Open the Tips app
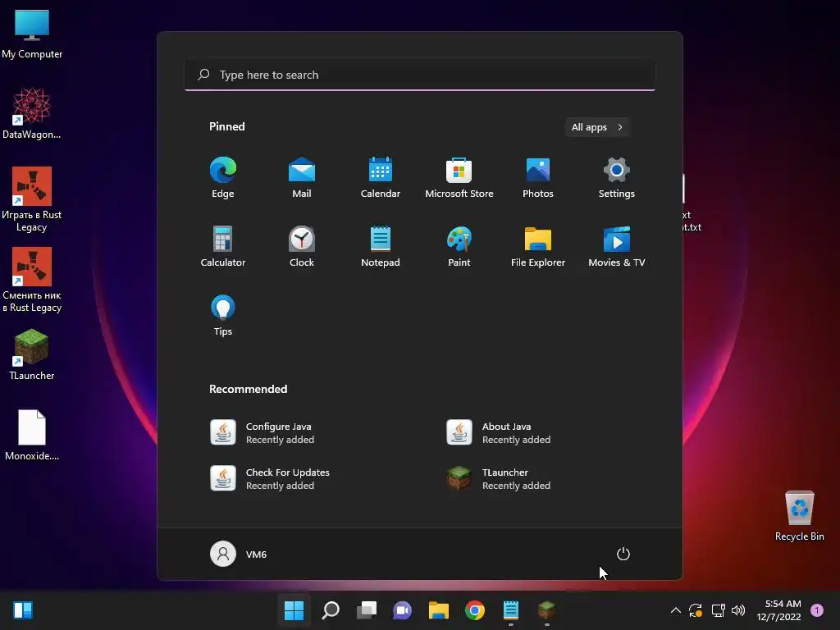Image resolution: width=840 pixels, height=630 pixels. [x=223, y=316]
